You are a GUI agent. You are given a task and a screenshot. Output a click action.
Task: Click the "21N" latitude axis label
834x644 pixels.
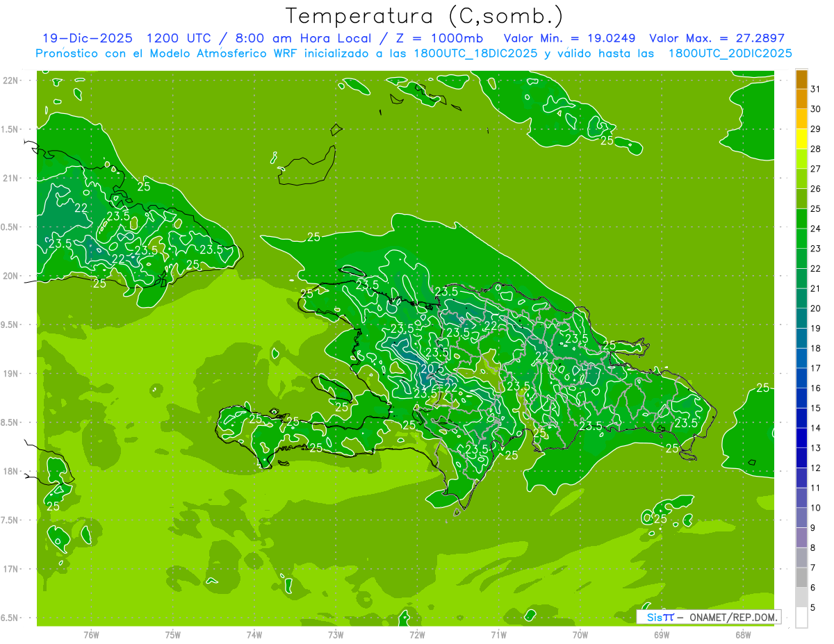[x=11, y=178]
